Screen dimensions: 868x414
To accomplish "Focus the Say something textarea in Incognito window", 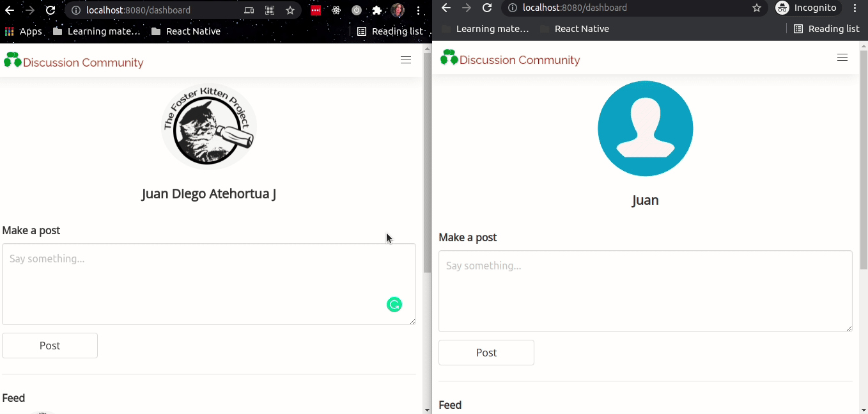I will [646, 291].
